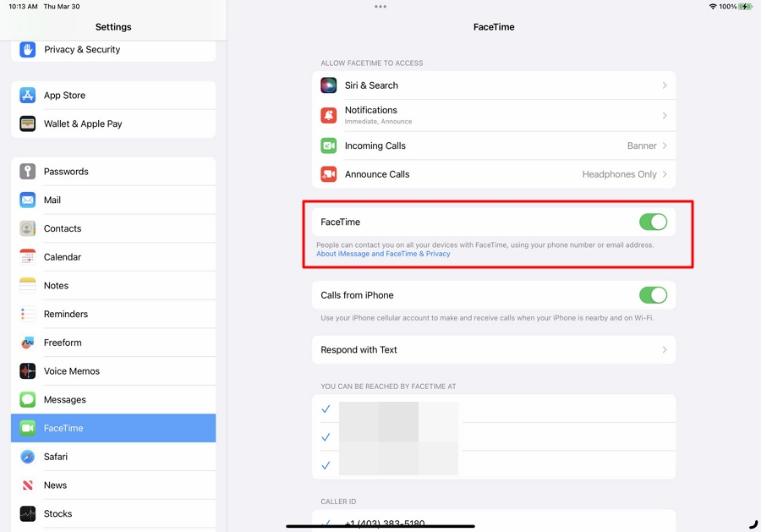Screen dimensions: 761x532
Task: Tap the Calendar label in sidebar
Action: click(63, 257)
